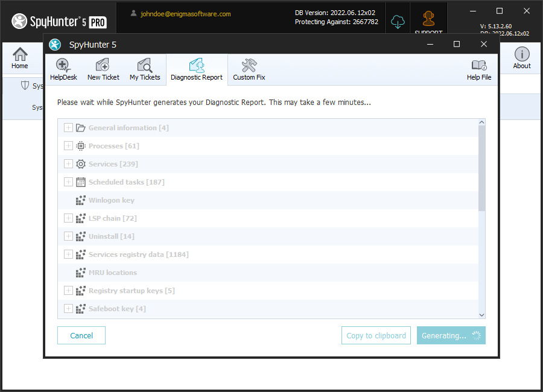Minimize the SpyHunter 5 dialog window

[430, 44]
